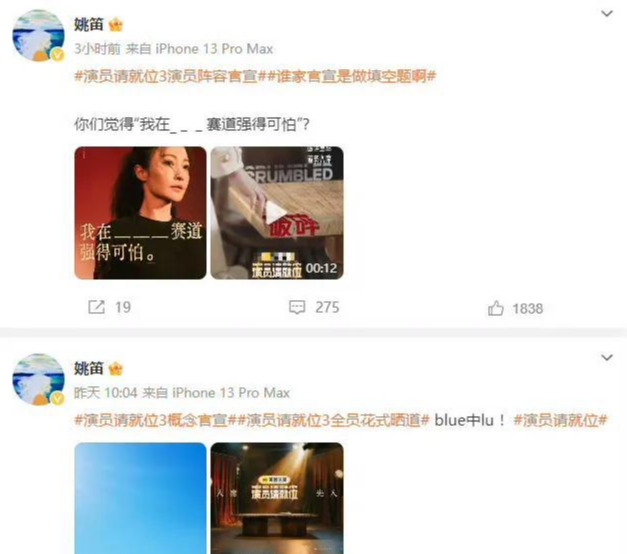This screenshot has height=554, width=627.
Task: Expand the first post's chevron menu
Action: coord(607,14)
